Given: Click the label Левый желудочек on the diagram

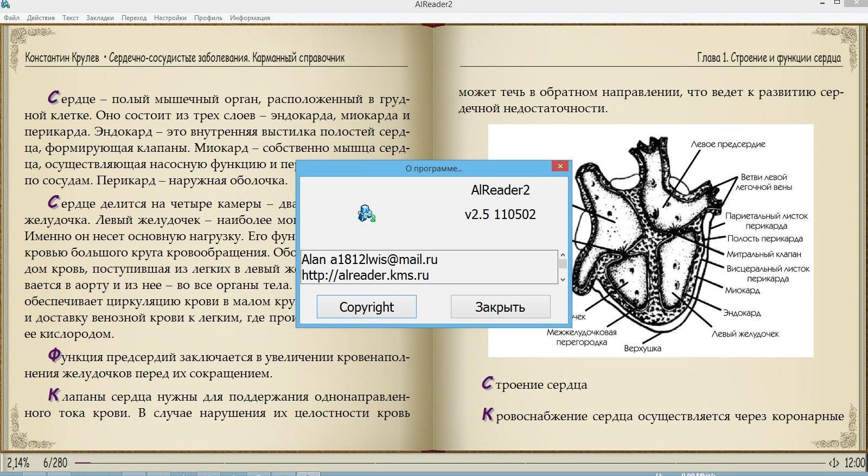Looking at the screenshot, I should point(745,334).
